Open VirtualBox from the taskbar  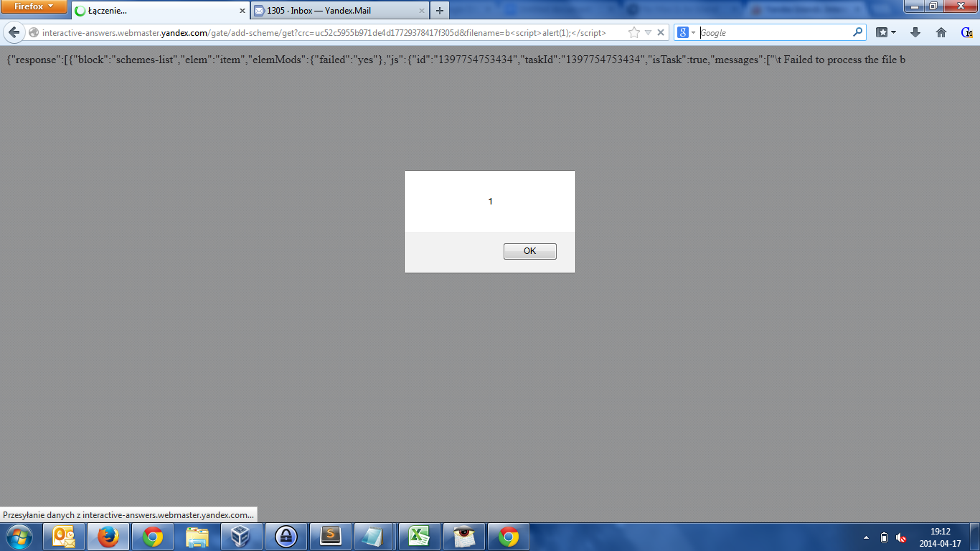pyautogui.click(x=241, y=537)
